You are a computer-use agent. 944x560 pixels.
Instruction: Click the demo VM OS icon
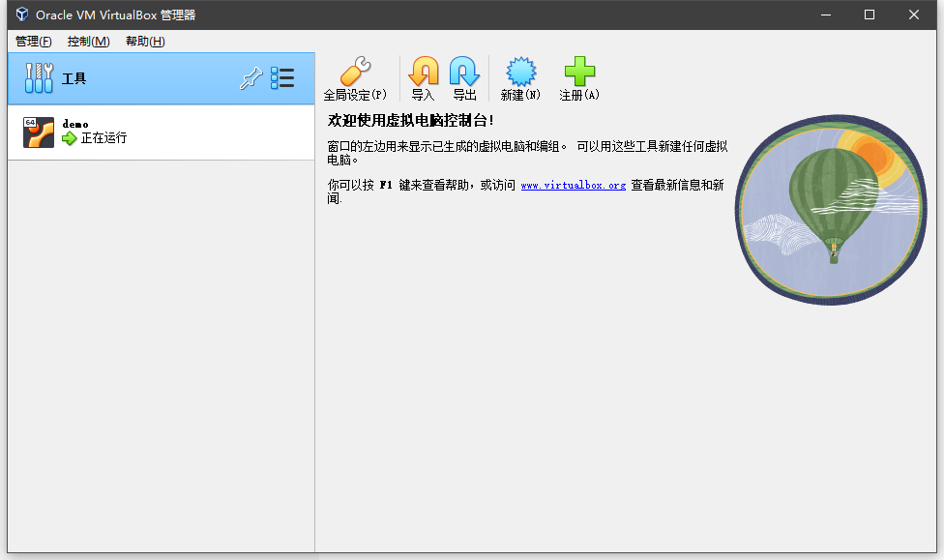39,133
